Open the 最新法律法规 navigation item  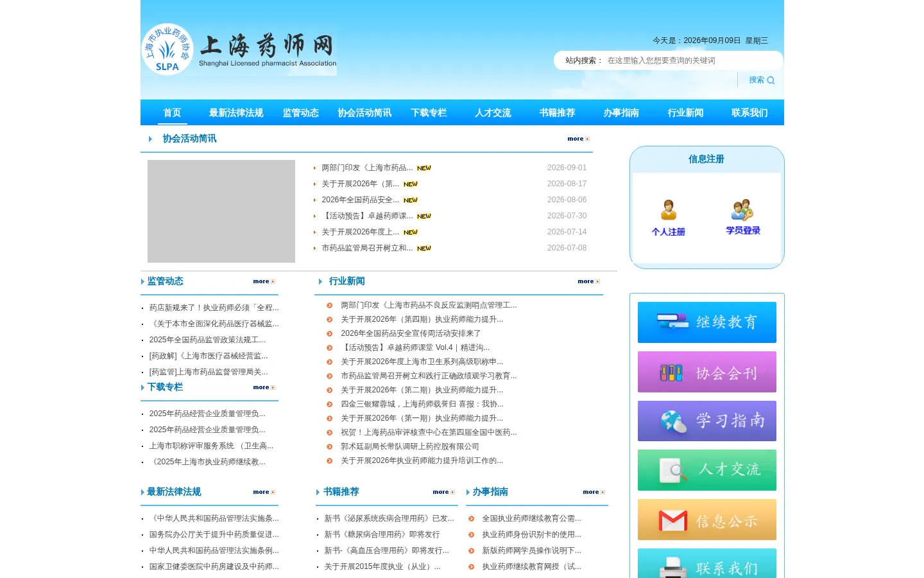pyautogui.click(x=236, y=113)
